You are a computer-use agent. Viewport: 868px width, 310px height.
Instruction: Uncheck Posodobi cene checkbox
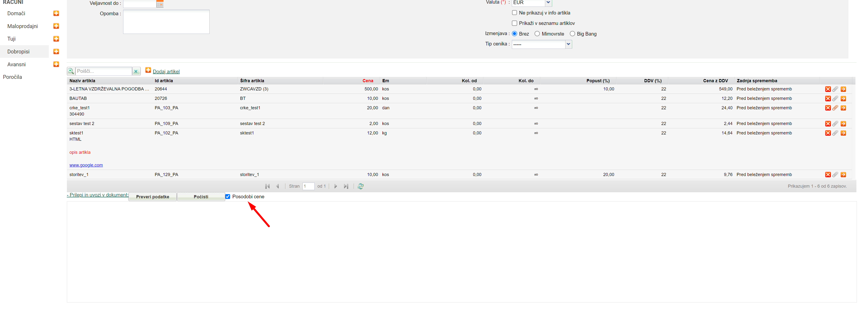pos(228,197)
